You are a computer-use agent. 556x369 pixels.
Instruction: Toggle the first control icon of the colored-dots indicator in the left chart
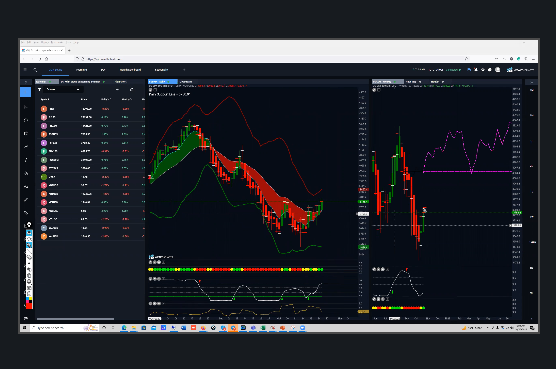pos(151,262)
